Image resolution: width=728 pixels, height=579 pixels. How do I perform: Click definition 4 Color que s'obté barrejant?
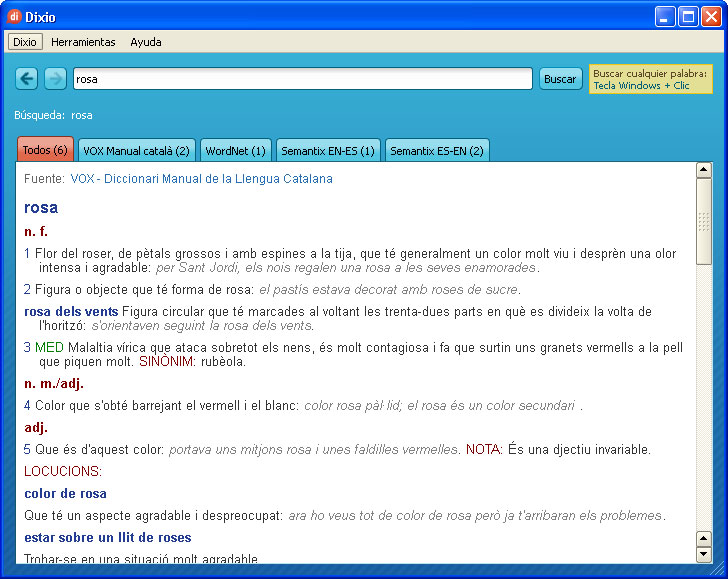tap(303, 405)
